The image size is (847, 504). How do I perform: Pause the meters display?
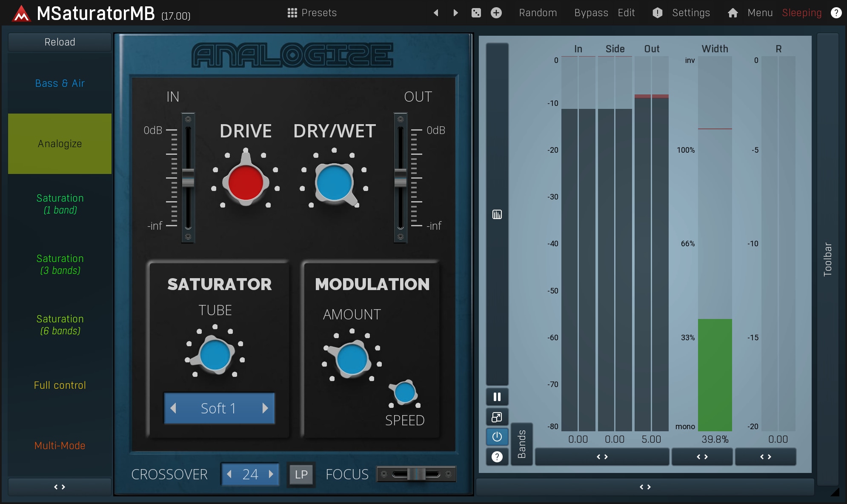497,397
